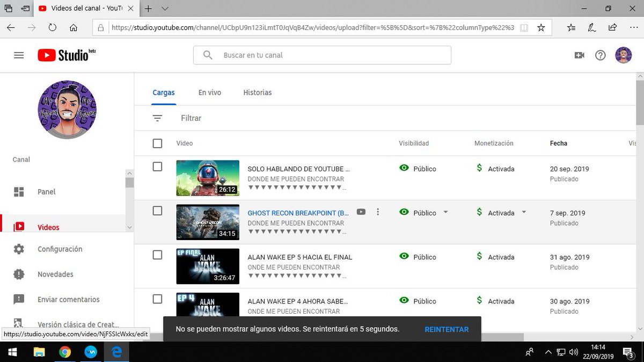644x362 pixels.
Task: Open the hamburger navigation menu
Action: (19, 55)
